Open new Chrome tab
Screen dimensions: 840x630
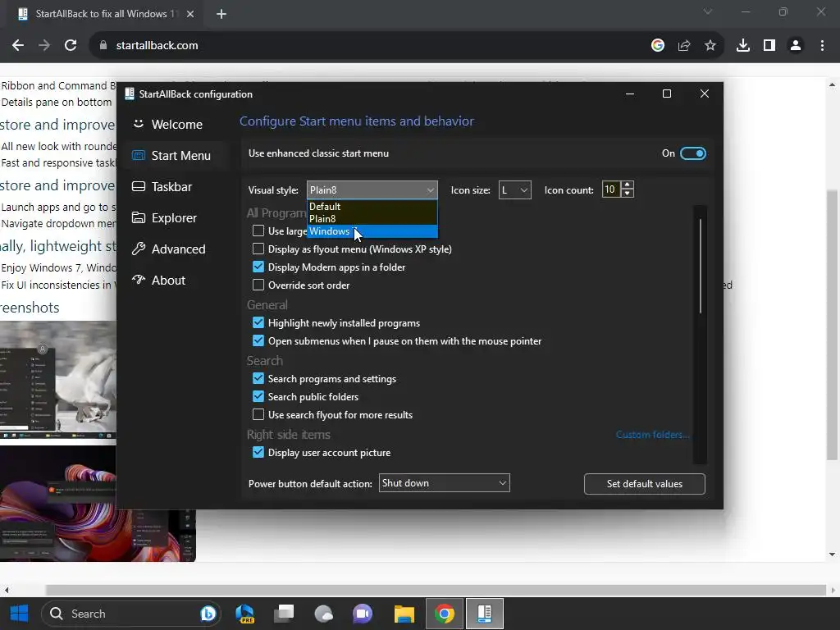(221, 14)
